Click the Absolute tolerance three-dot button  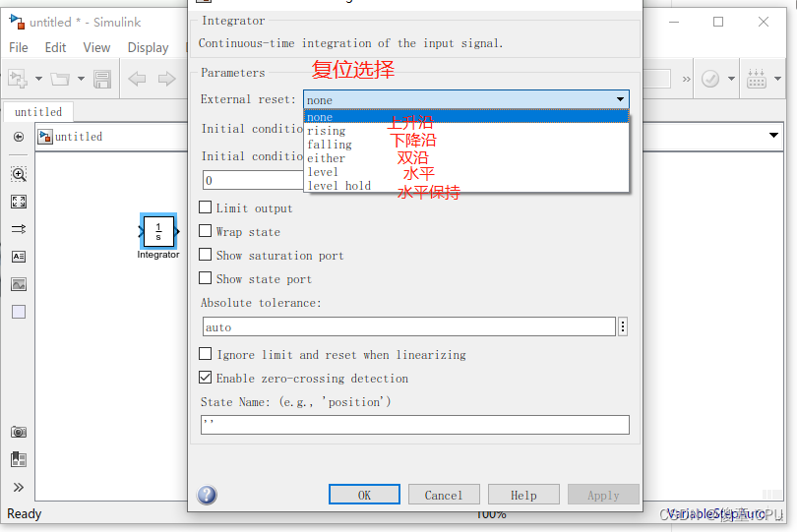click(x=623, y=326)
